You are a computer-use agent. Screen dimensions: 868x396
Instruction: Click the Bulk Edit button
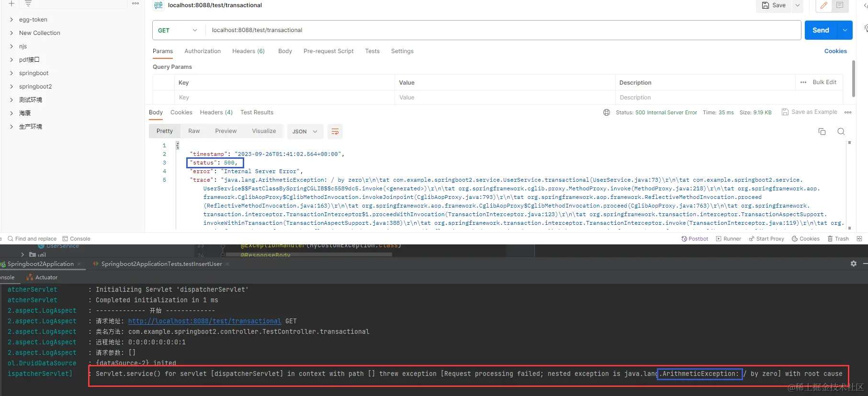click(824, 82)
